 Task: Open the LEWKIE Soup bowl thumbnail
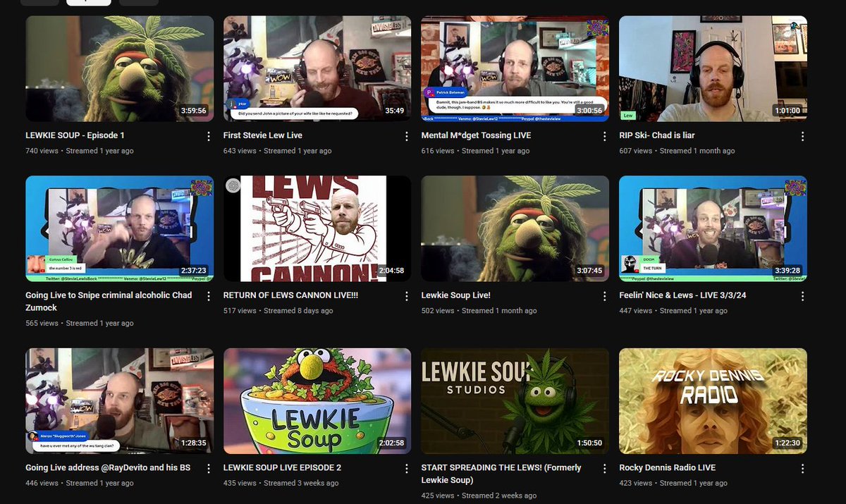[317, 401]
